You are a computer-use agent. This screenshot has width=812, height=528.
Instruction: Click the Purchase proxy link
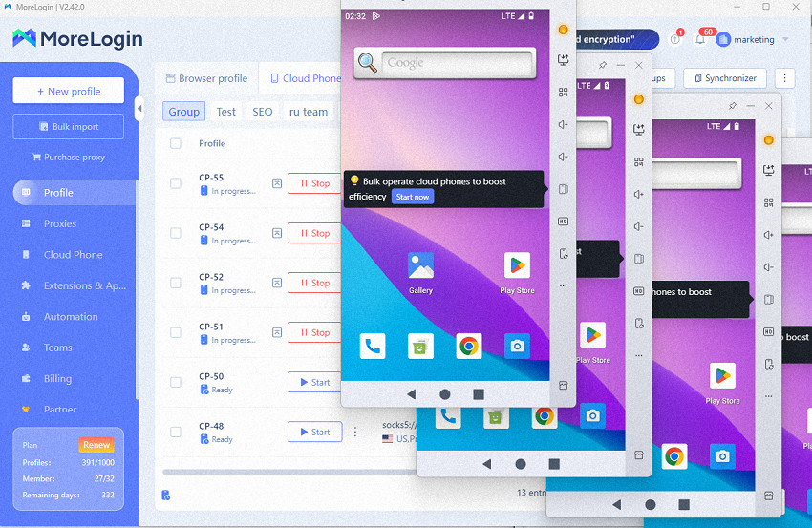[x=69, y=157]
